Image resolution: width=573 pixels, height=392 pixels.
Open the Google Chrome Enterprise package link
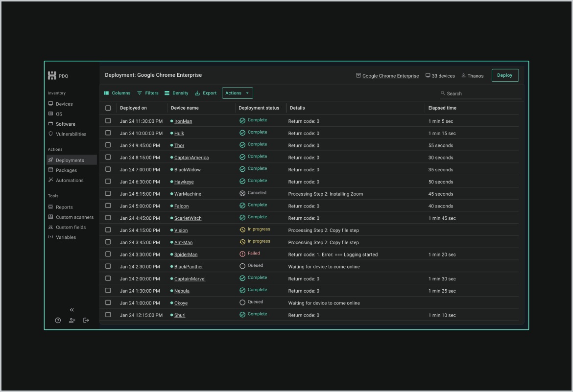coord(390,76)
